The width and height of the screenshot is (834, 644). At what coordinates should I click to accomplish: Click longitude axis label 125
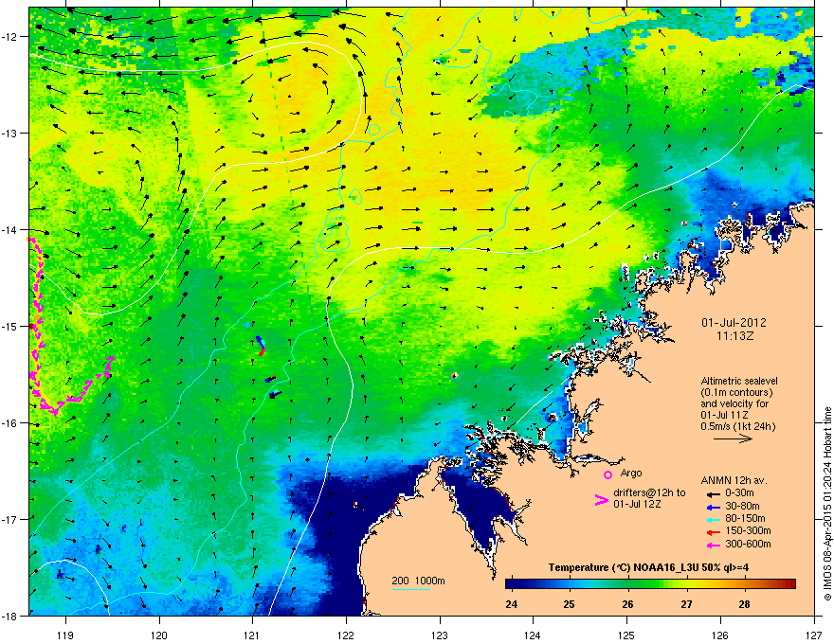click(626, 635)
